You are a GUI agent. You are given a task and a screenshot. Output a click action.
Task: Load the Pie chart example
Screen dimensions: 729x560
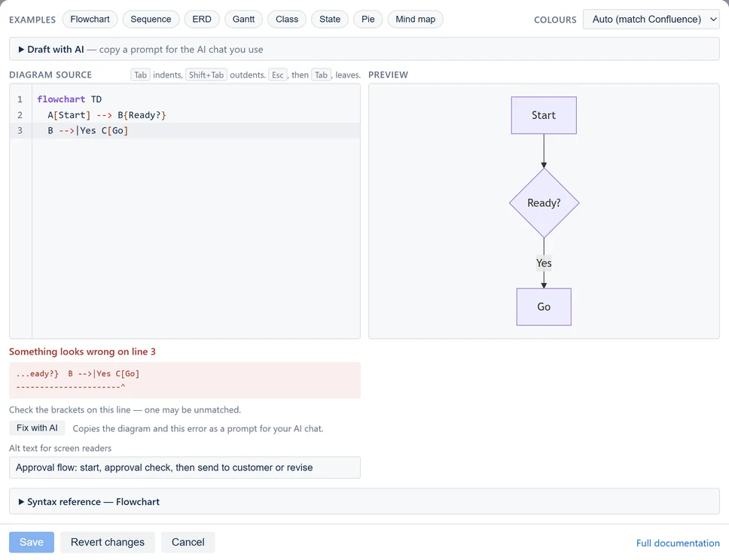(x=368, y=19)
